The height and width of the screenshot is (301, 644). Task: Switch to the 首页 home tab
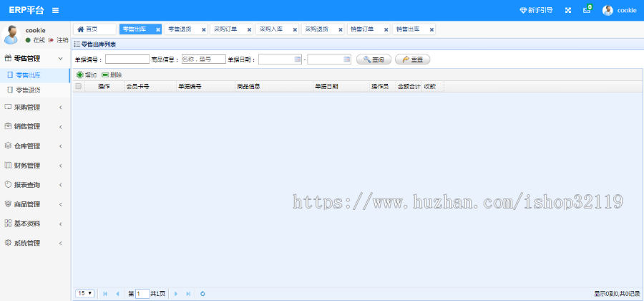pos(94,29)
